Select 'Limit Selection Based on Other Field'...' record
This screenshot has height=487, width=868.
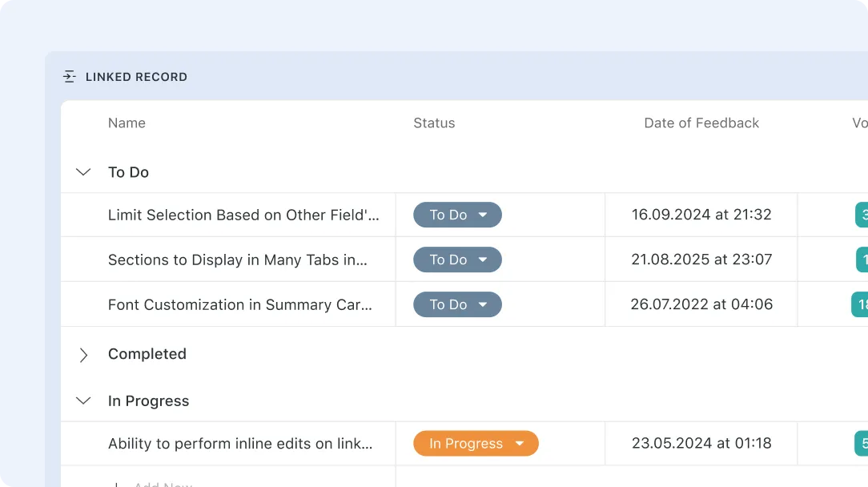243,215
